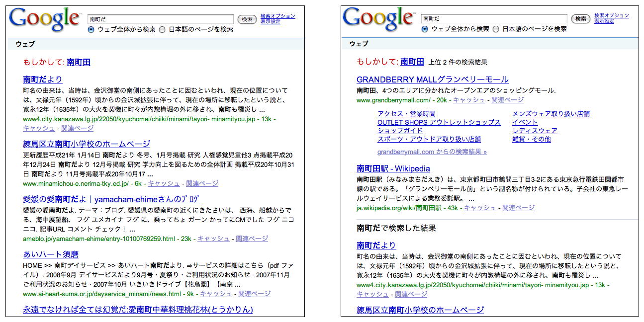Click the 検索 button on the right page
Viewport: 644px width, 322px height.
(x=581, y=19)
